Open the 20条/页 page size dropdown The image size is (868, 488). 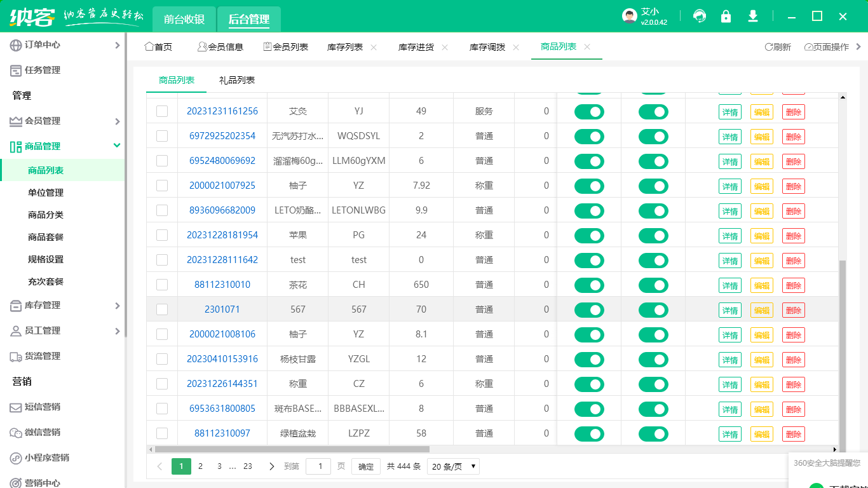click(x=452, y=466)
